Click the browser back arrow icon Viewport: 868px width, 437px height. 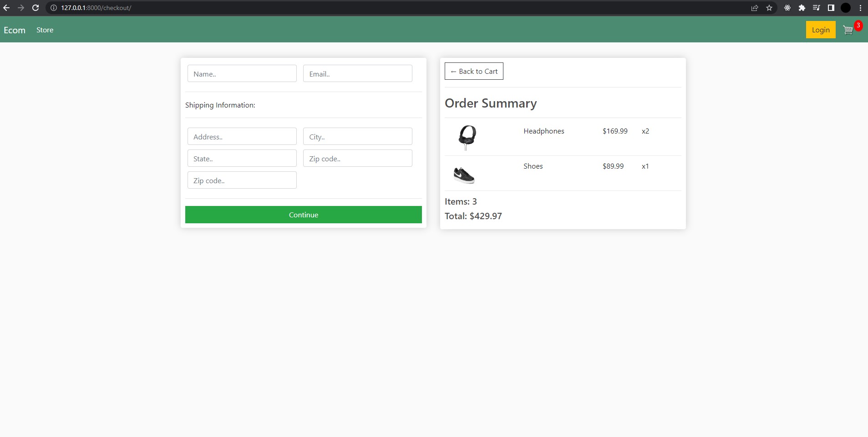7,8
